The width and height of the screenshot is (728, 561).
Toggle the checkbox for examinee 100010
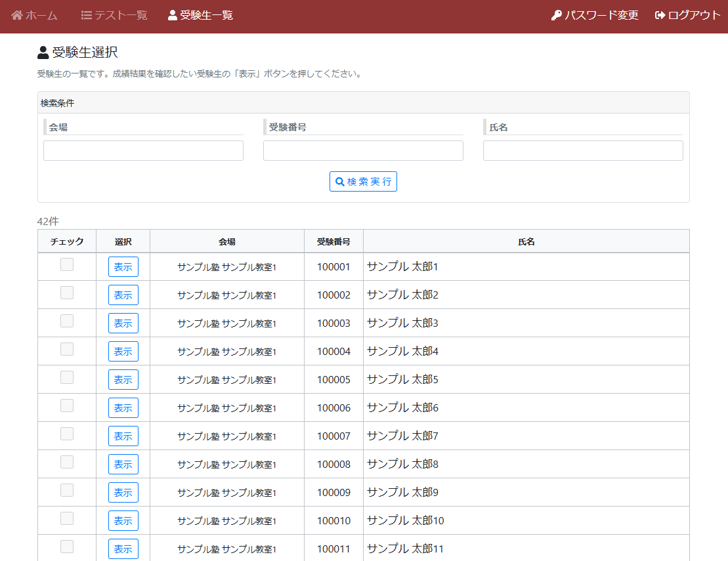click(67, 519)
